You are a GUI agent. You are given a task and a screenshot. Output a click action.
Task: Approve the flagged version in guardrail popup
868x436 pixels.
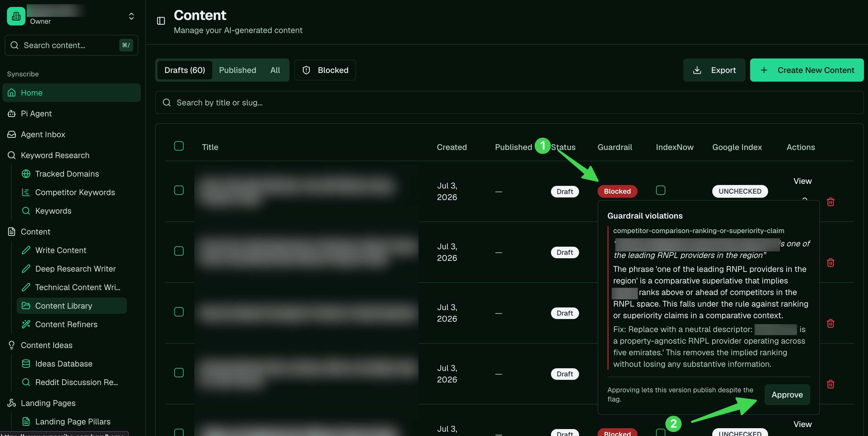click(787, 395)
